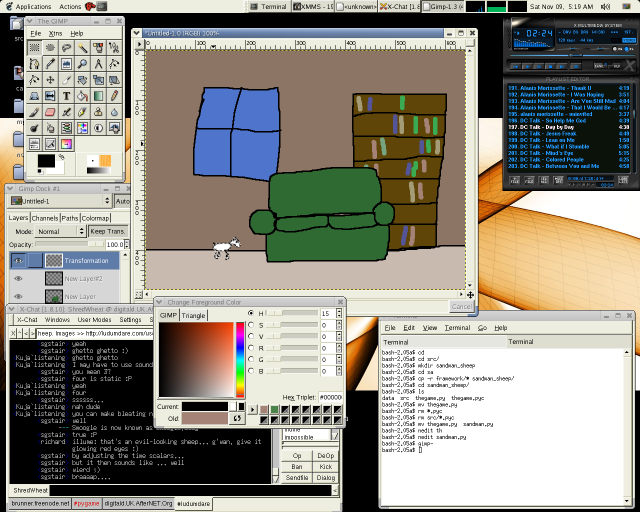640x512 pixels.
Task: Select the Measure compass tool
Action: (x=98, y=63)
